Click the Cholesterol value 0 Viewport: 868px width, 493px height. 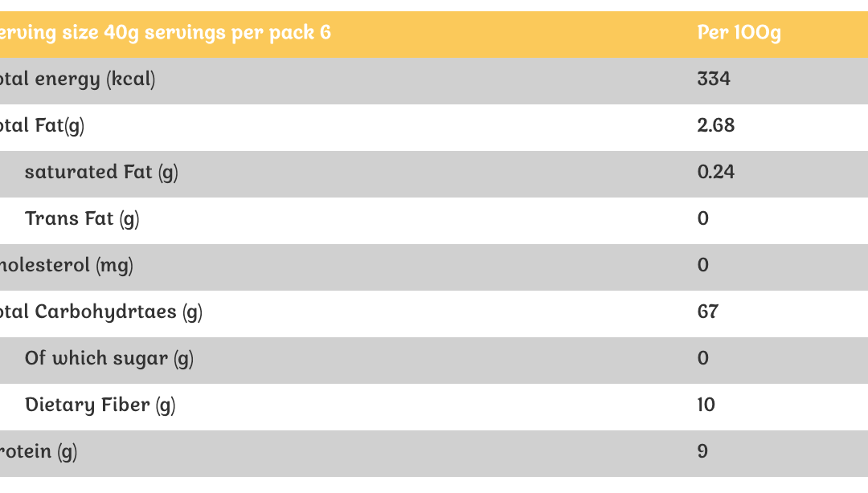point(703,266)
